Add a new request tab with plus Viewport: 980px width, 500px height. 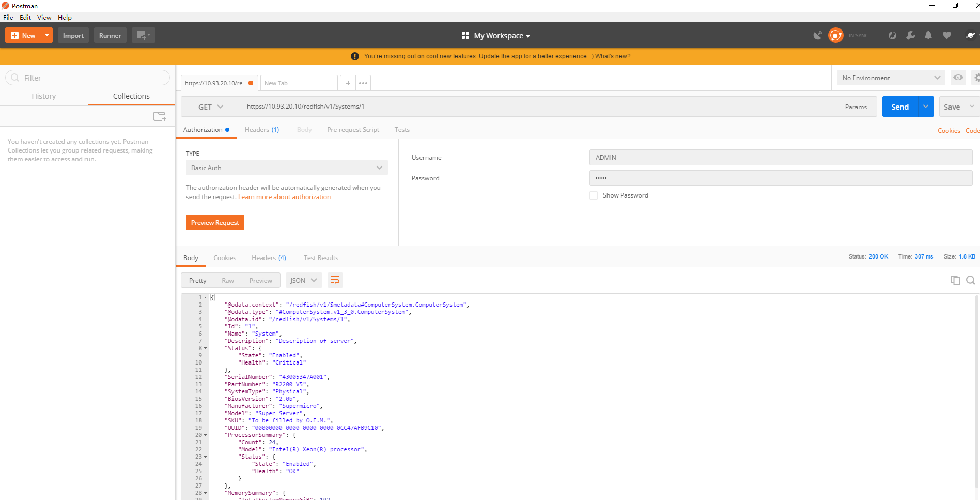click(x=348, y=83)
